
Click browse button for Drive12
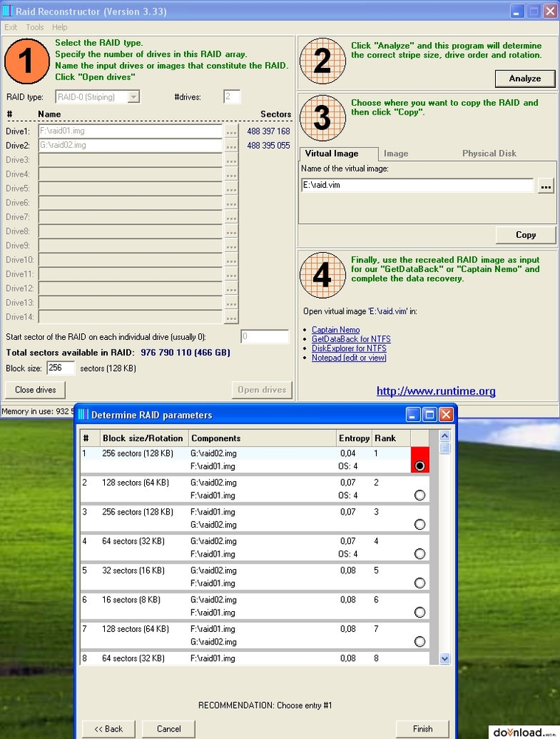231,288
